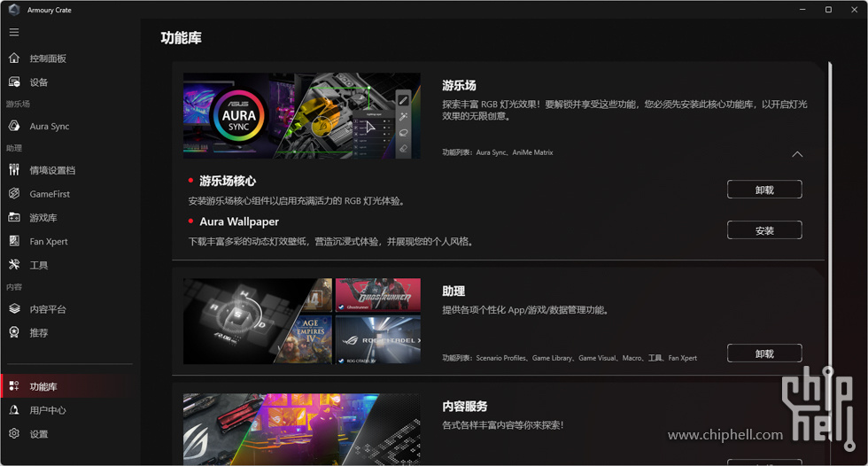Open 设备 menu label
The image size is (868, 466).
tap(39, 82)
